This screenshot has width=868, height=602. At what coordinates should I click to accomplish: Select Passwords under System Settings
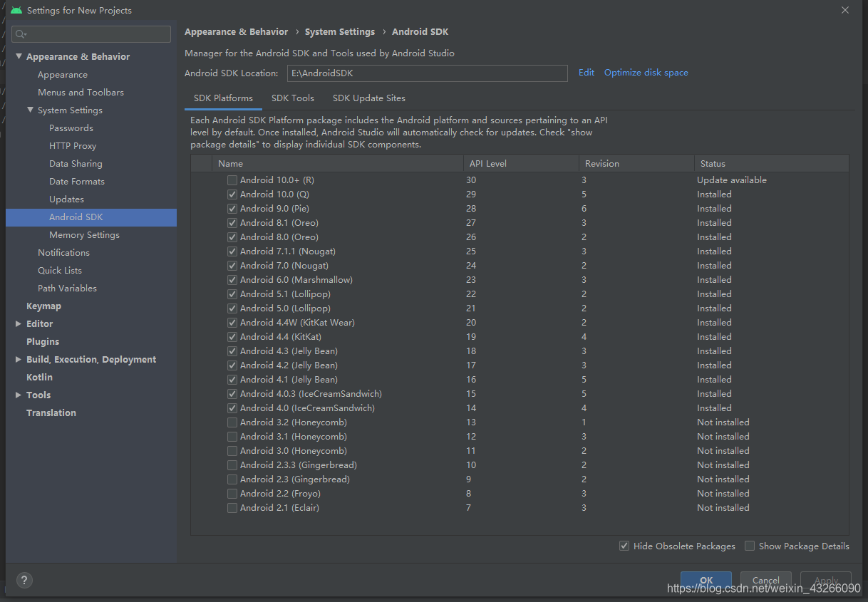[x=71, y=128]
